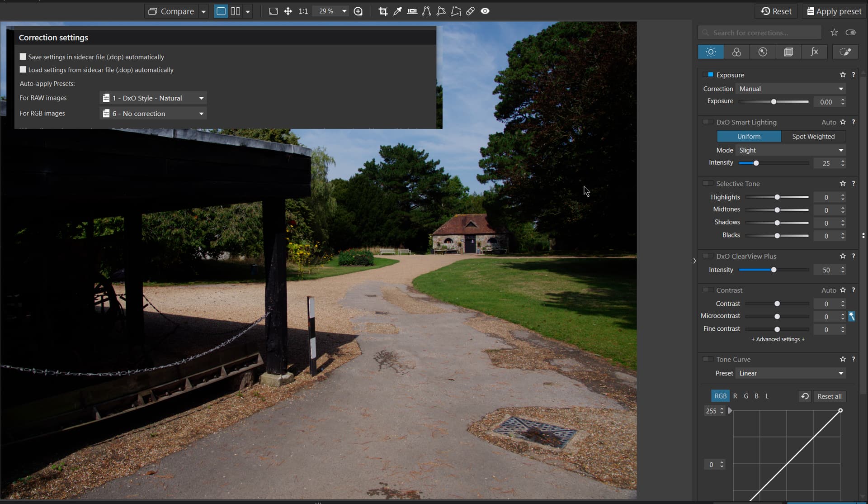Open the Color palette tab icon
The width and height of the screenshot is (868, 504).
coord(736,52)
